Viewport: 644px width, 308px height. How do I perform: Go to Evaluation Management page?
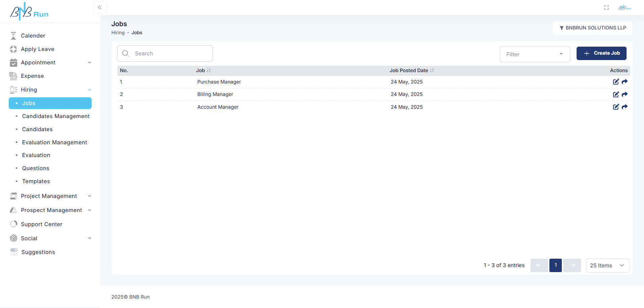coord(54,142)
